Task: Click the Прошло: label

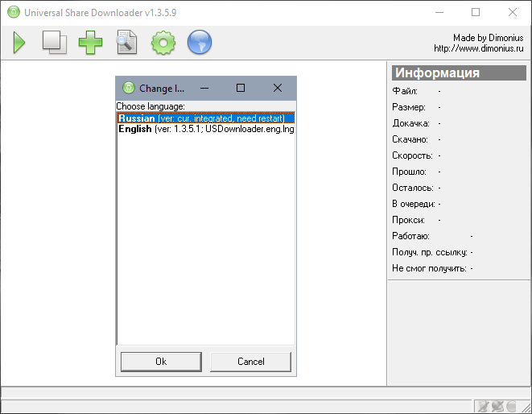Action: [x=409, y=172]
